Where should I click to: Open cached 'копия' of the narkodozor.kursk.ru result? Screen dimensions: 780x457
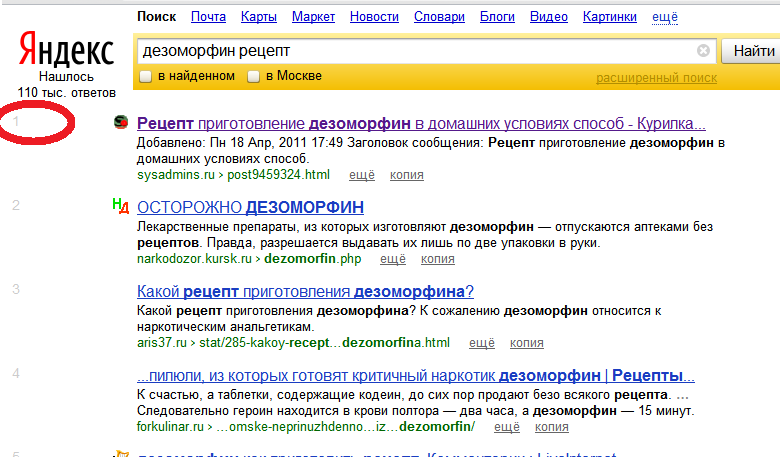[x=437, y=259]
